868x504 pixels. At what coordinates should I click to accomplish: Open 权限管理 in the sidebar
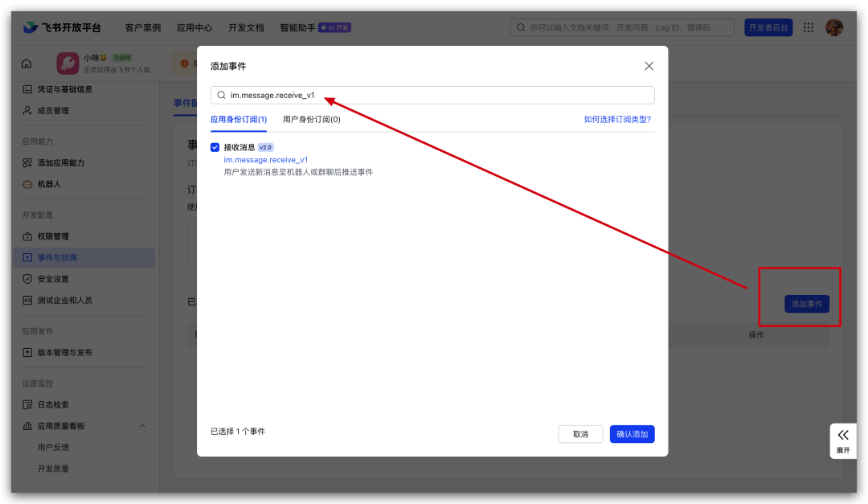(53, 236)
